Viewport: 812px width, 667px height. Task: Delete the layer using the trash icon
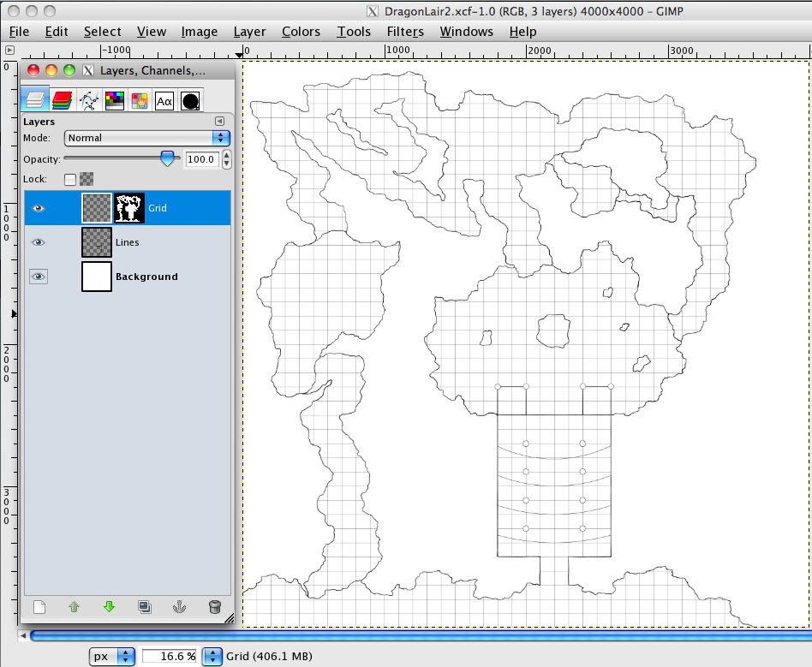(x=215, y=607)
